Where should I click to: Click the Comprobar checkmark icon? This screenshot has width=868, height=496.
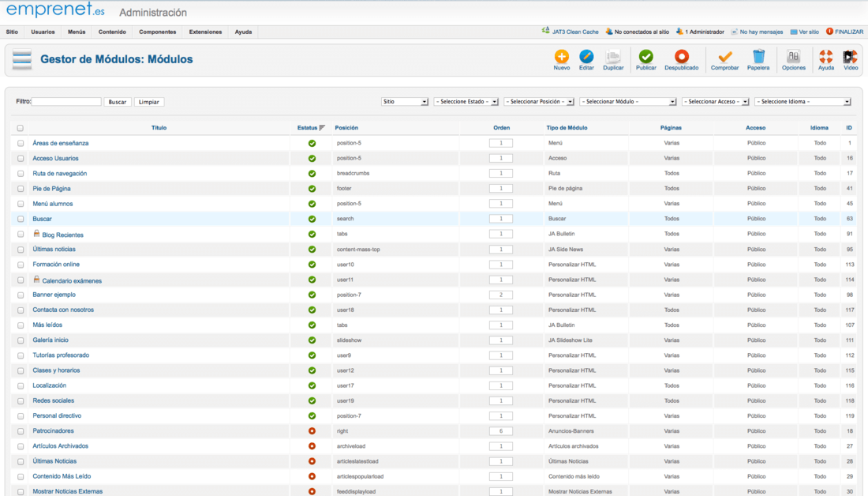724,57
